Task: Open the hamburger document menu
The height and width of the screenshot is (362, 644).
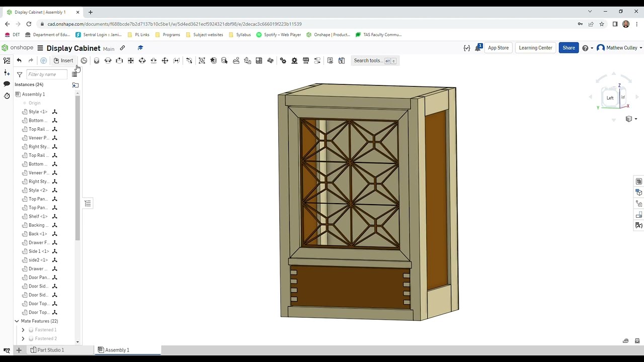Action: pos(40,48)
